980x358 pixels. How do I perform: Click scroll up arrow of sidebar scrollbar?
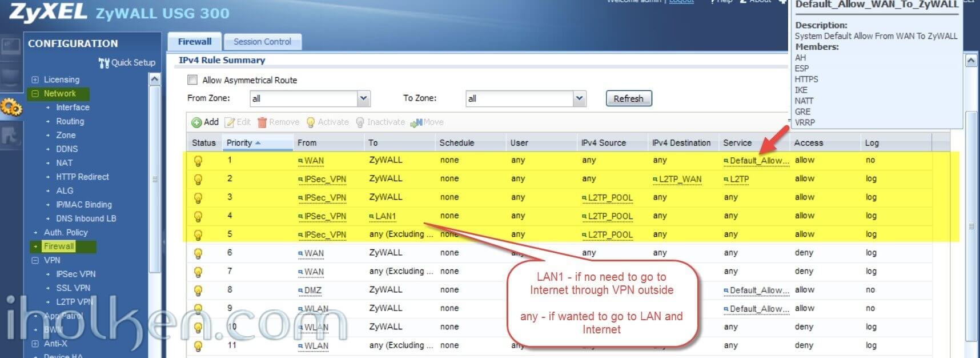click(x=154, y=79)
